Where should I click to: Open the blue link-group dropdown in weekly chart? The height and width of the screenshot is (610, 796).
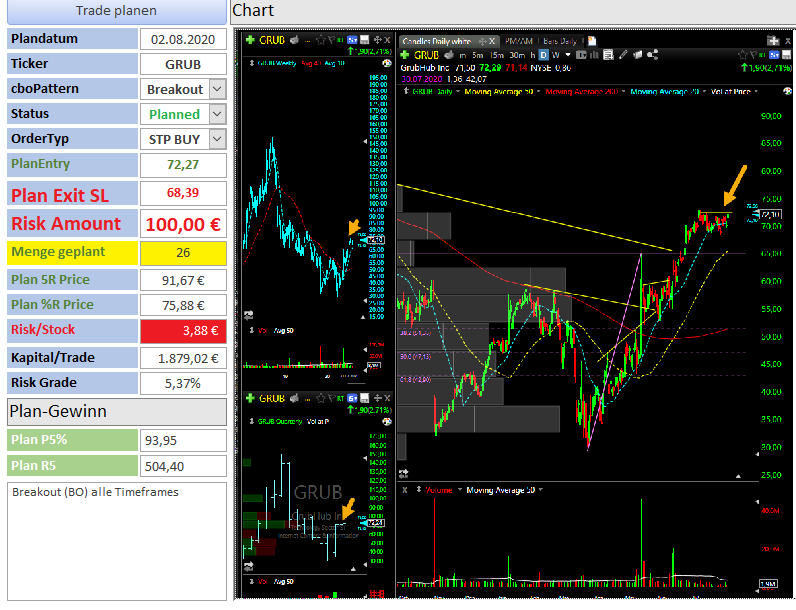(352, 40)
